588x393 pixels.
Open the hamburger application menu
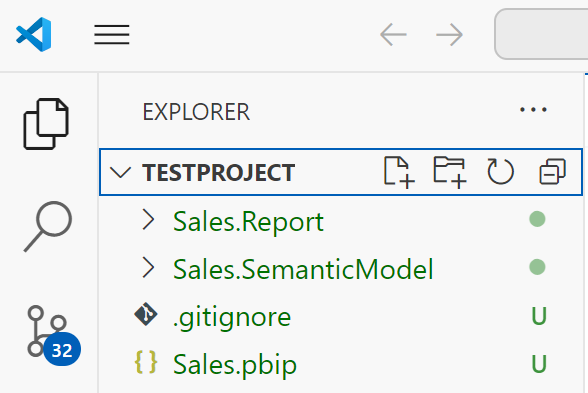(112, 34)
